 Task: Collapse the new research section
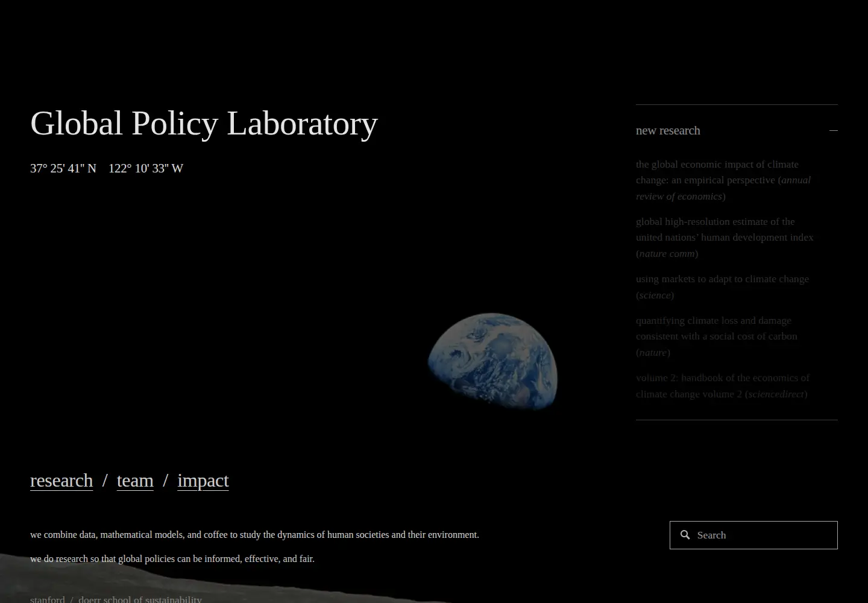pyautogui.click(x=834, y=130)
